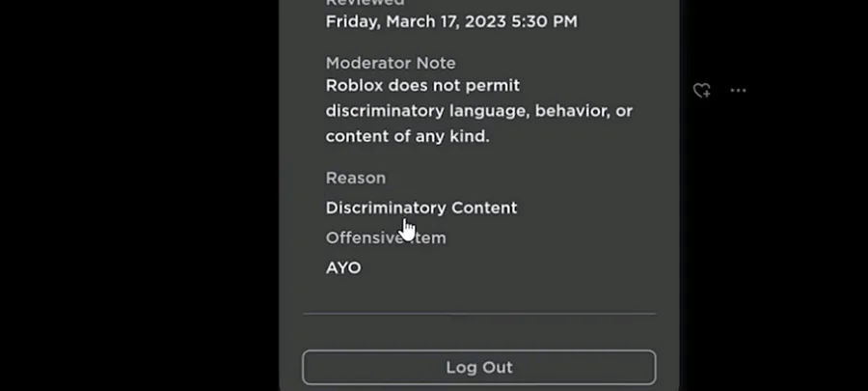This screenshot has height=391, width=868.
Task: Click the word 'Content' in the reason
Action: coord(484,208)
